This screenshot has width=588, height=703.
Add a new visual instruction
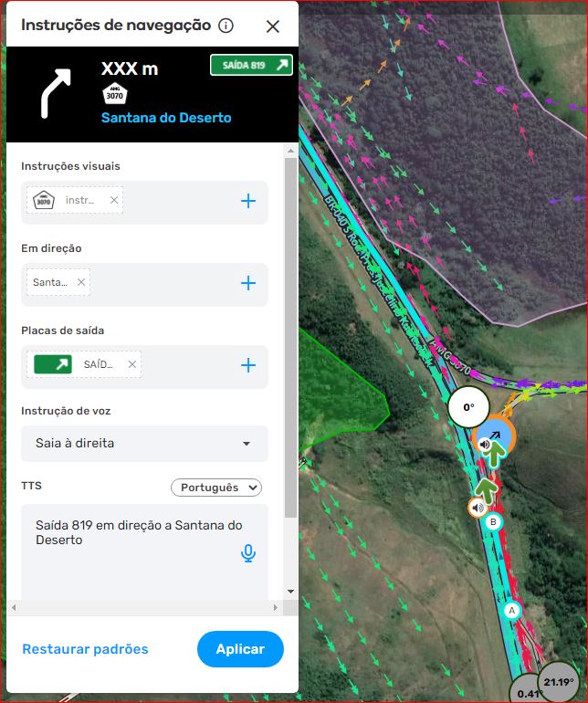pos(248,201)
